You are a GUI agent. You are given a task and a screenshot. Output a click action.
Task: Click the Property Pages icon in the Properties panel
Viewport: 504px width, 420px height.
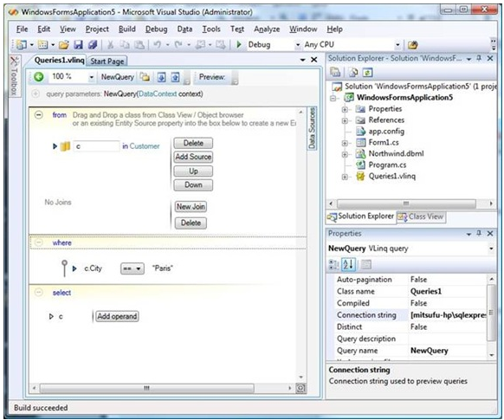pos(365,264)
